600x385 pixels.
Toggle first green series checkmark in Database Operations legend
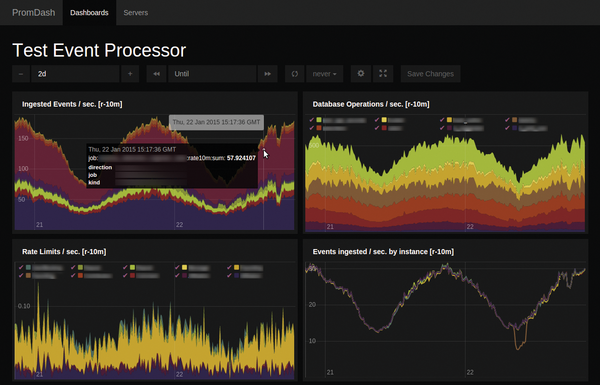[311, 120]
